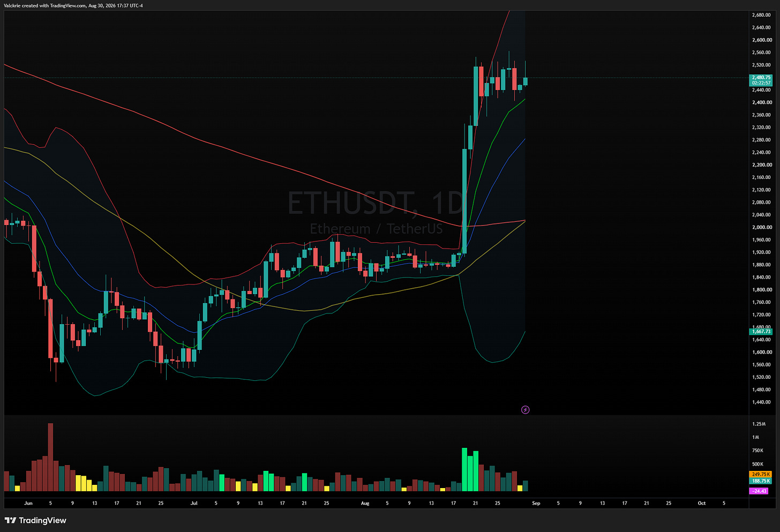Click the 2,640.00 price axis label
780x532 pixels.
click(761, 27)
